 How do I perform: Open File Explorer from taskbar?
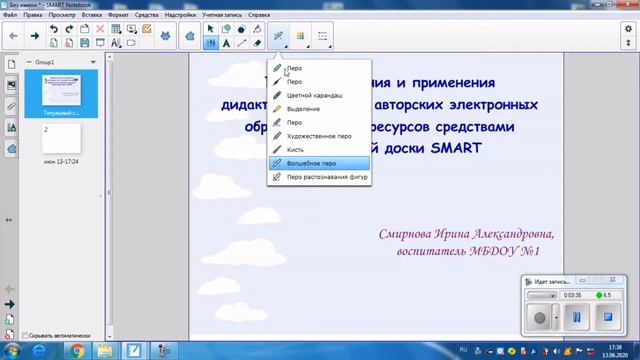(x=105, y=351)
